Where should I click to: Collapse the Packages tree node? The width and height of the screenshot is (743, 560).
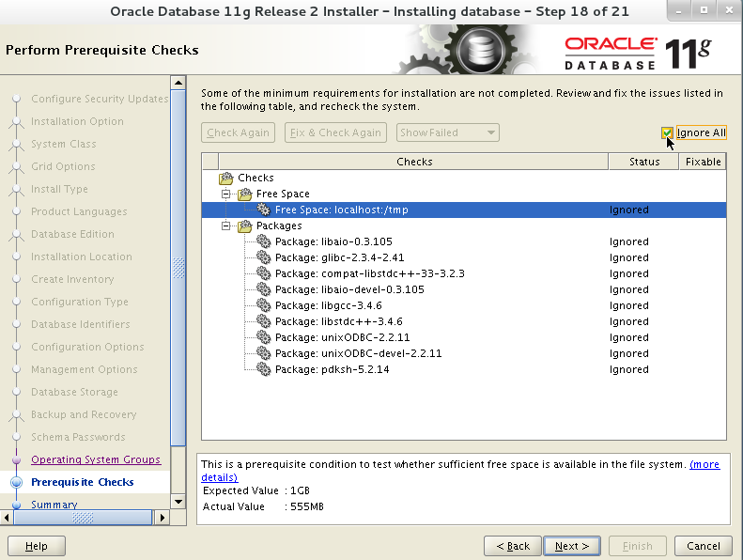[226, 226]
